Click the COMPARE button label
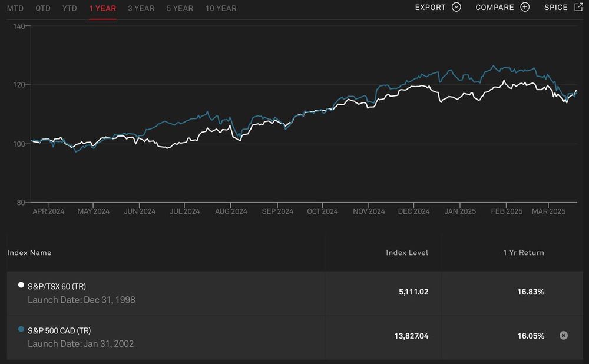This screenshot has height=364, width=589. (495, 8)
